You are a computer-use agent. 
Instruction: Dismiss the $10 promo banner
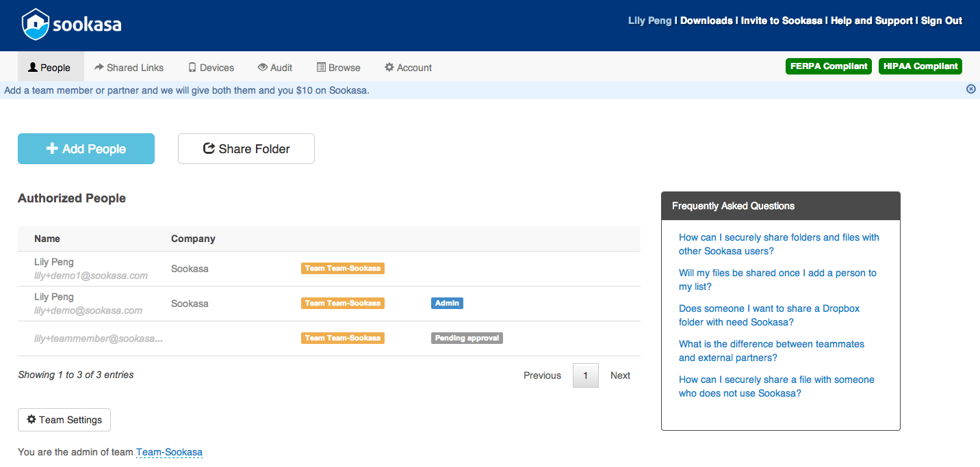[x=970, y=89]
